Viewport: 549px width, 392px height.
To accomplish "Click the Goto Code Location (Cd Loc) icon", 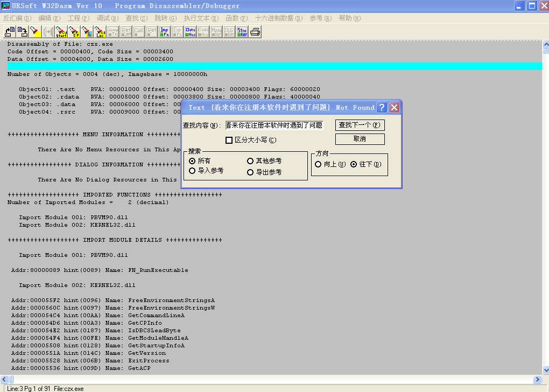I will pos(100,32).
